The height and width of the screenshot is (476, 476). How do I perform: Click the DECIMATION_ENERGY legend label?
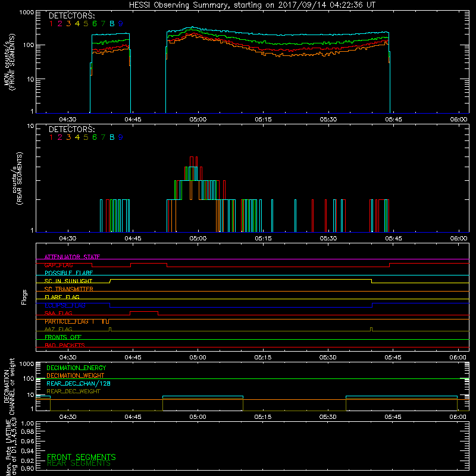point(76,368)
